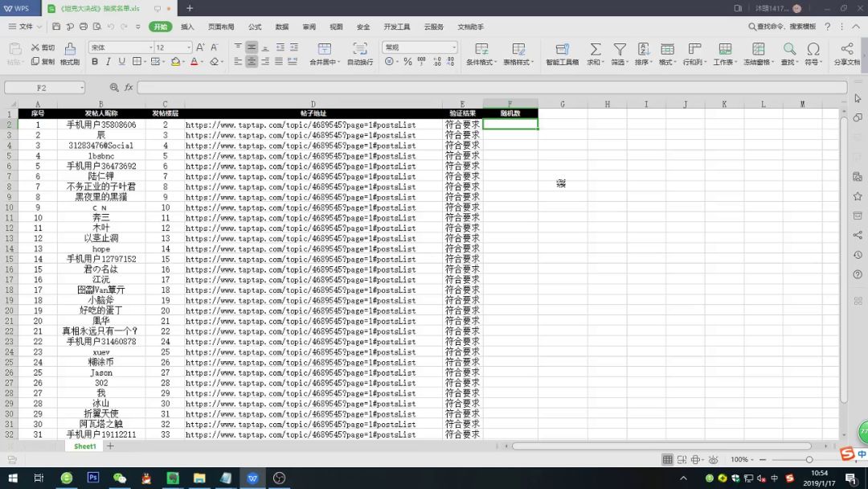Click the Print Preview icon

(97, 27)
